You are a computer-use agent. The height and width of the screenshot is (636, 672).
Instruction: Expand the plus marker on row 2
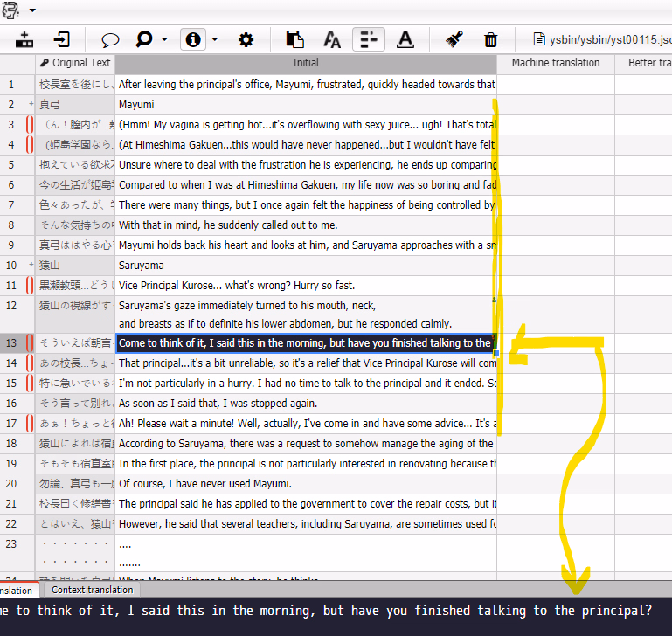click(x=31, y=105)
